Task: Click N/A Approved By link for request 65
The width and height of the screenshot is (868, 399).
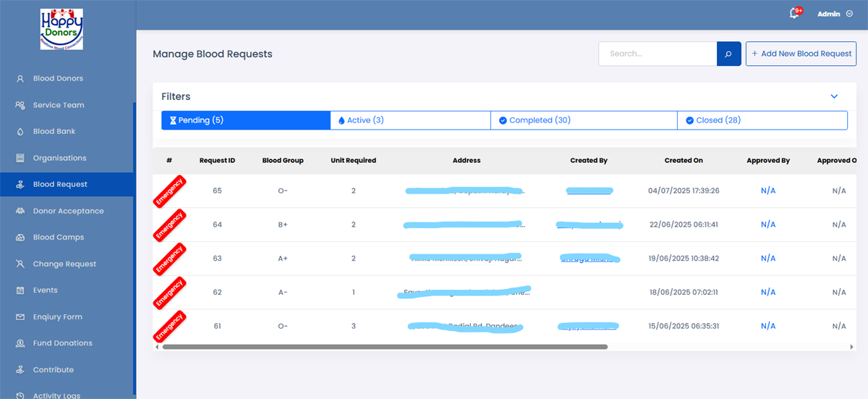Action: coord(767,191)
